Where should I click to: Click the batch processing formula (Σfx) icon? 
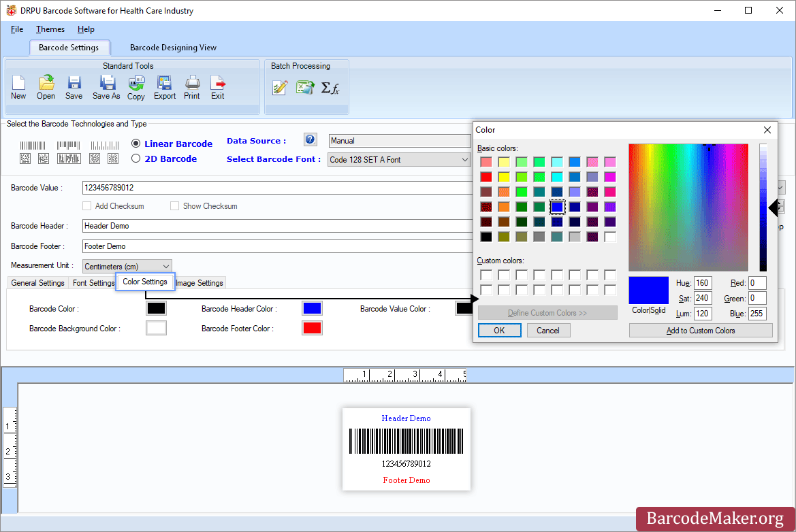tap(330, 88)
